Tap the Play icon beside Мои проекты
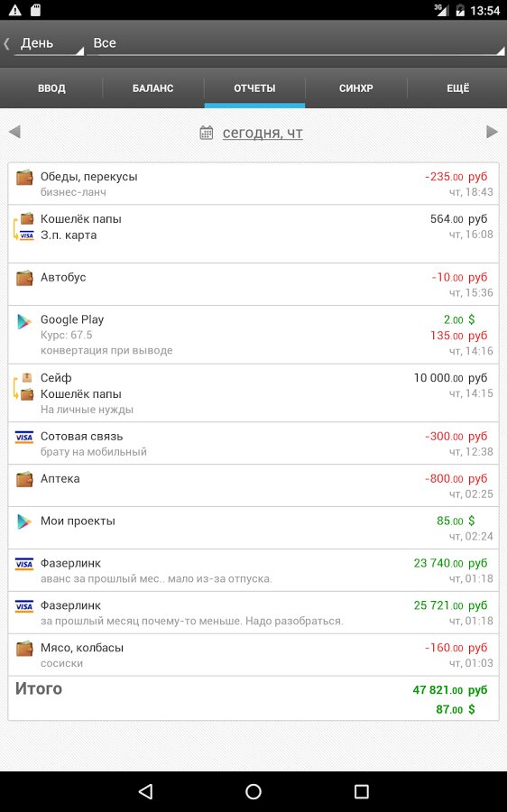This screenshot has height=812, width=507. tap(24, 522)
